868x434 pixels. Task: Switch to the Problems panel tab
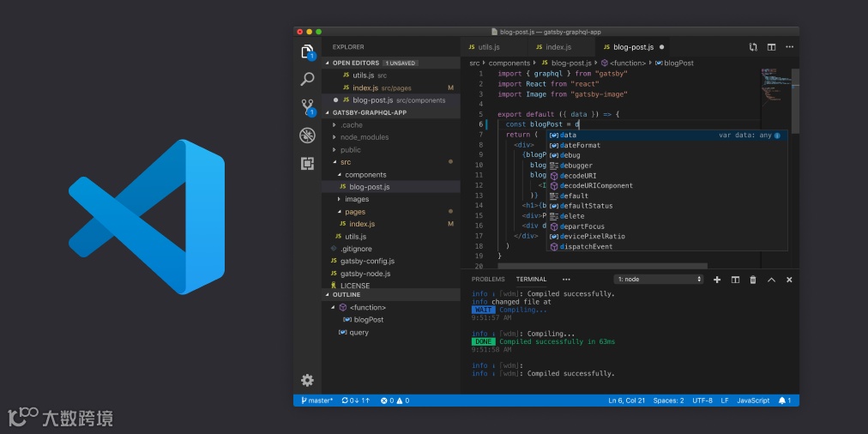point(488,280)
